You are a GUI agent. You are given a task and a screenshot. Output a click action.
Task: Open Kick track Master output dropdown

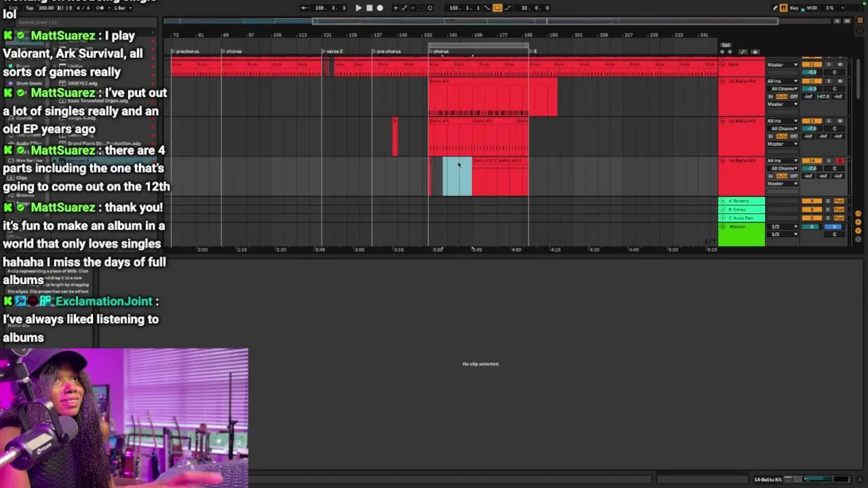(783, 64)
